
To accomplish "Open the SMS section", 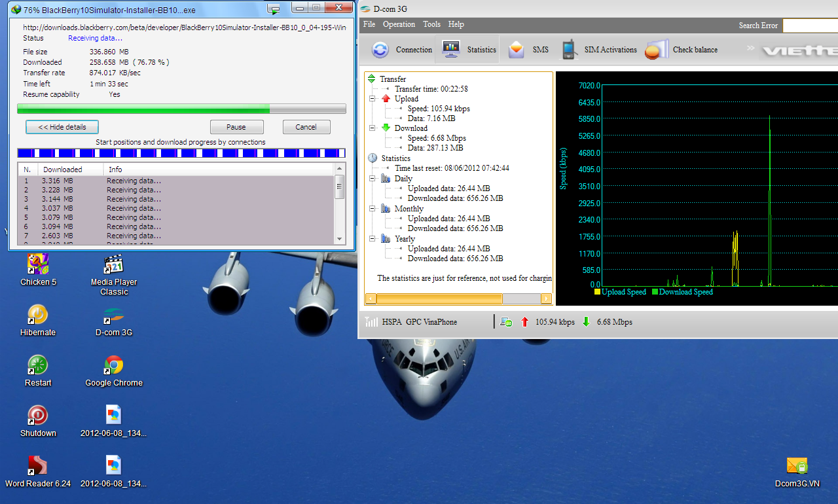I will pos(528,50).
